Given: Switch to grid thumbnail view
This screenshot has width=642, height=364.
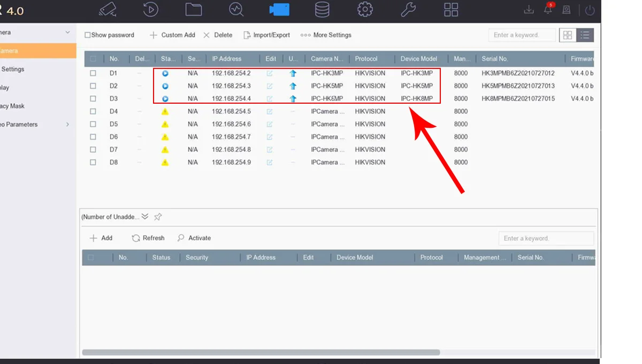Looking at the screenshot, I should point(568,35).
